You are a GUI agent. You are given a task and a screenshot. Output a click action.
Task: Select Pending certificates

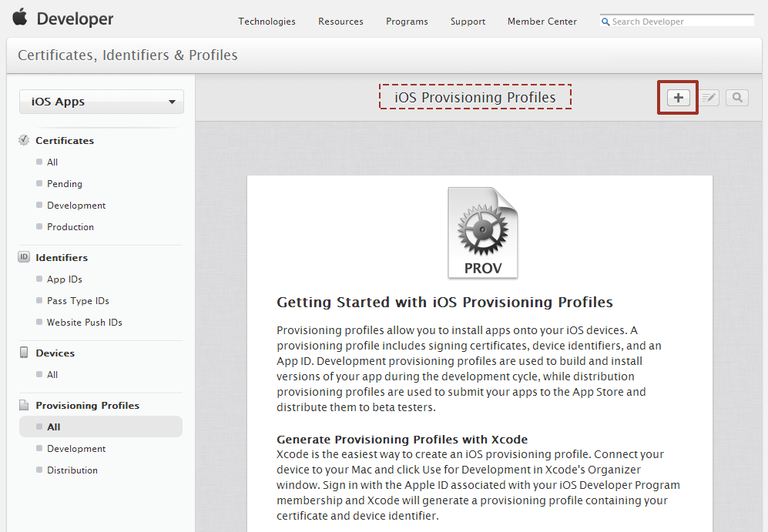click(64, 183)
